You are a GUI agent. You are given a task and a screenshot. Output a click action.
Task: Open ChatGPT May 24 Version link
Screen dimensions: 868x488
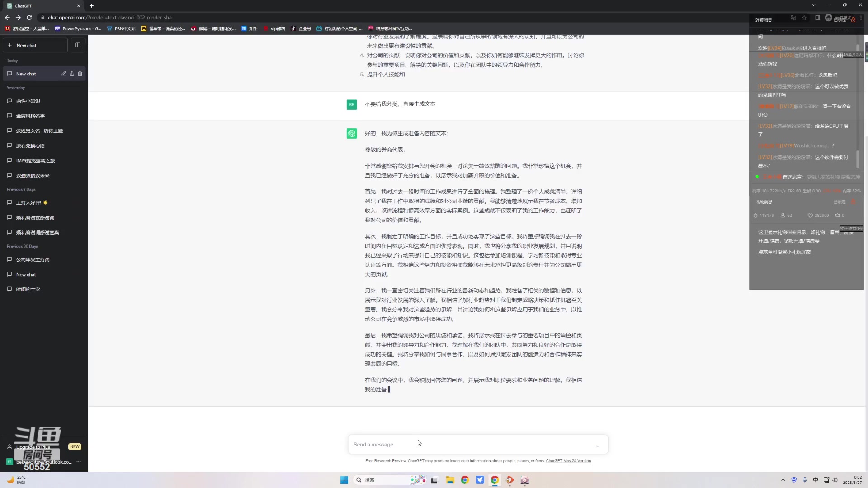click(x=568, y=461)
